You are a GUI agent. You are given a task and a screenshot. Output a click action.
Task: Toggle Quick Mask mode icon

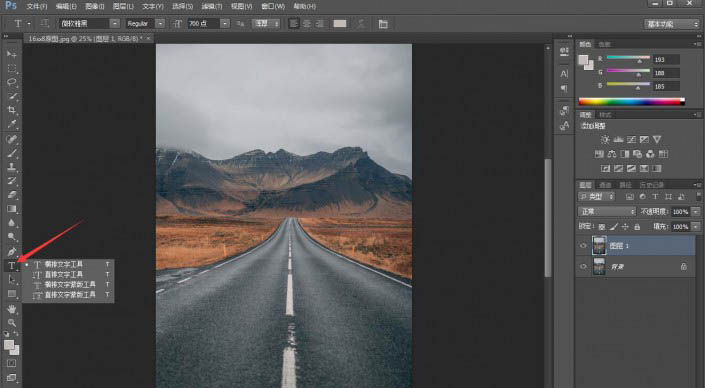12,363
